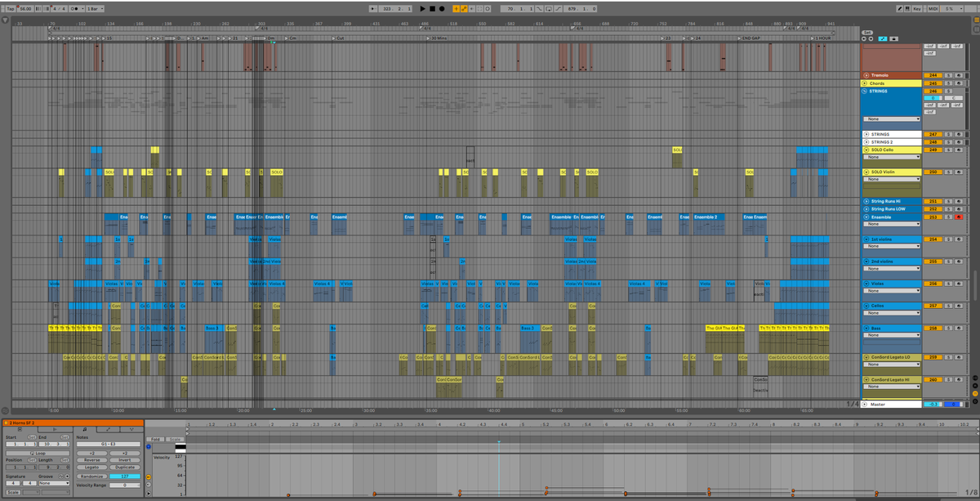The image size is (980, 501).
Task: Click Reverse in the Notes panel
Action: tap(91, 460)
